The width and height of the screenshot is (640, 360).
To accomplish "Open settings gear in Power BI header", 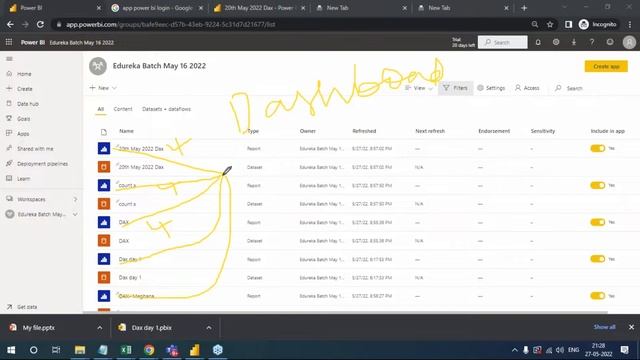I will pos(556,42).
